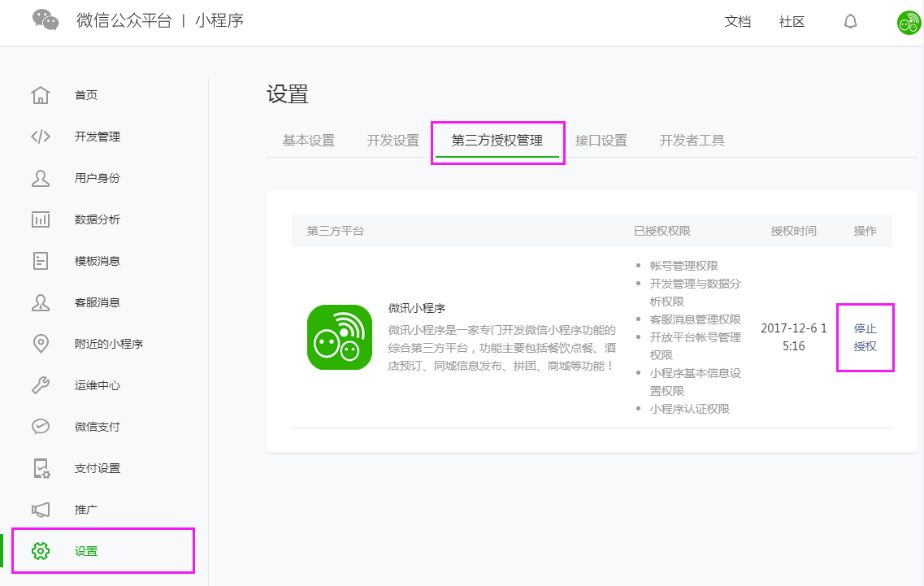The image size is (924, 586).
Task: Click the code brackets icon beside 开发管理
Action: coord(41,137)
